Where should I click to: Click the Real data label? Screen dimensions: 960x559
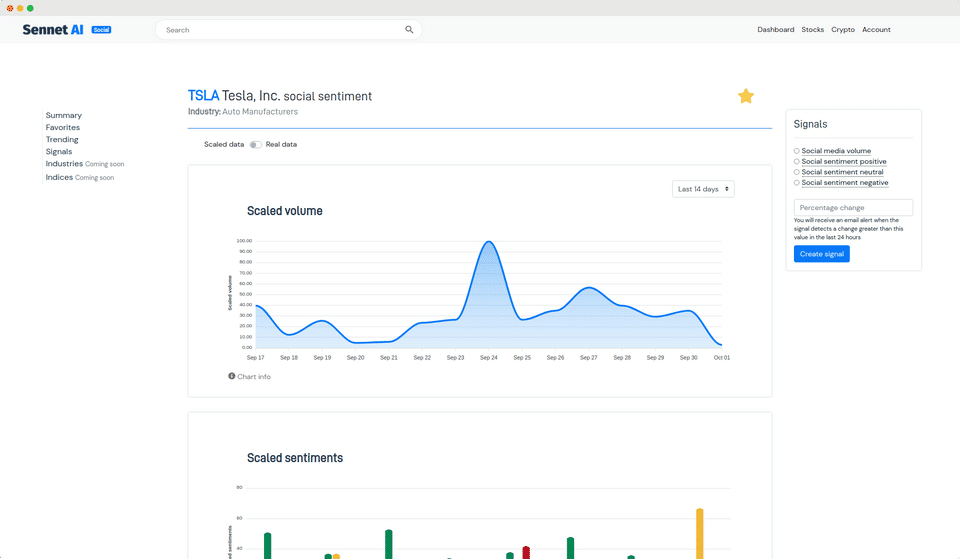[281, 144]
